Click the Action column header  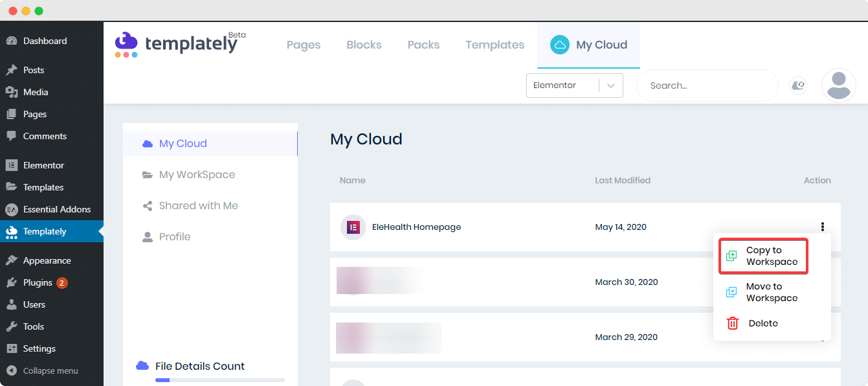tap(818, 181)
